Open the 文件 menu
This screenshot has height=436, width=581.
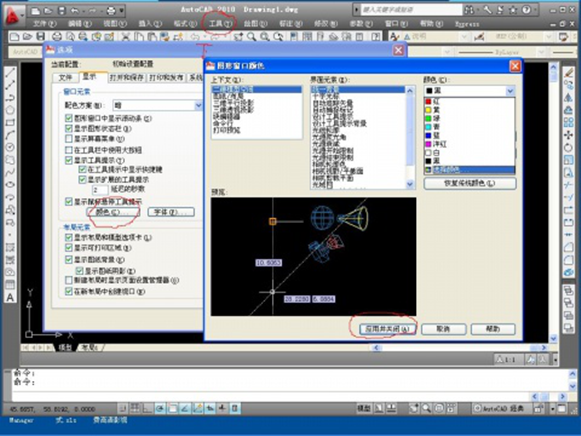pyautogui.click(x=44, y=24)
